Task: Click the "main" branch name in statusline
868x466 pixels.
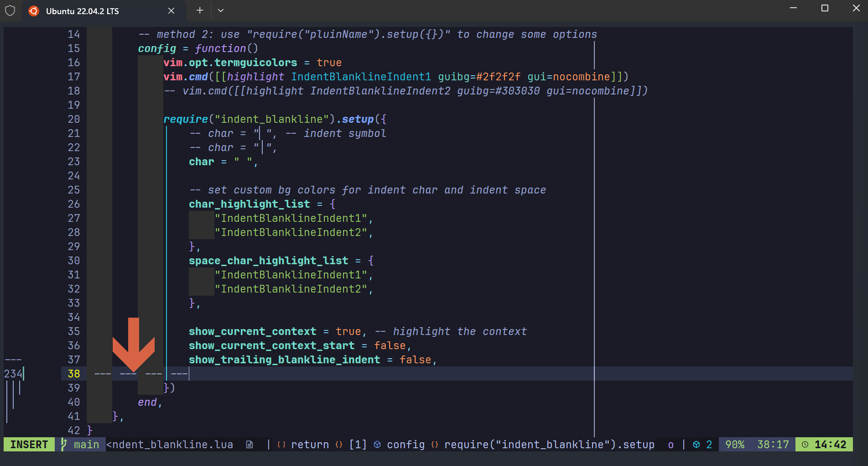Action: coord(87,444)
